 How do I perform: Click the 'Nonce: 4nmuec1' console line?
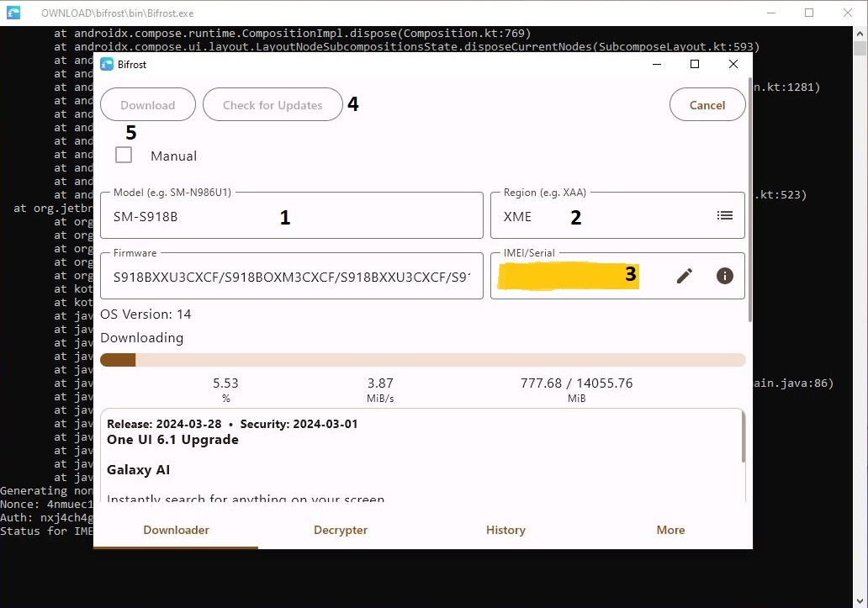tap(46, 504)
